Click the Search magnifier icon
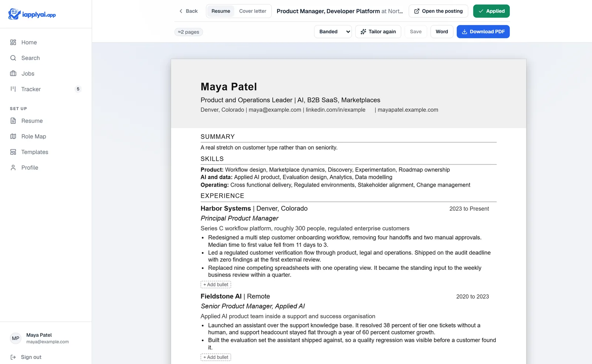592x364 pixels. (x=13, y=58)
